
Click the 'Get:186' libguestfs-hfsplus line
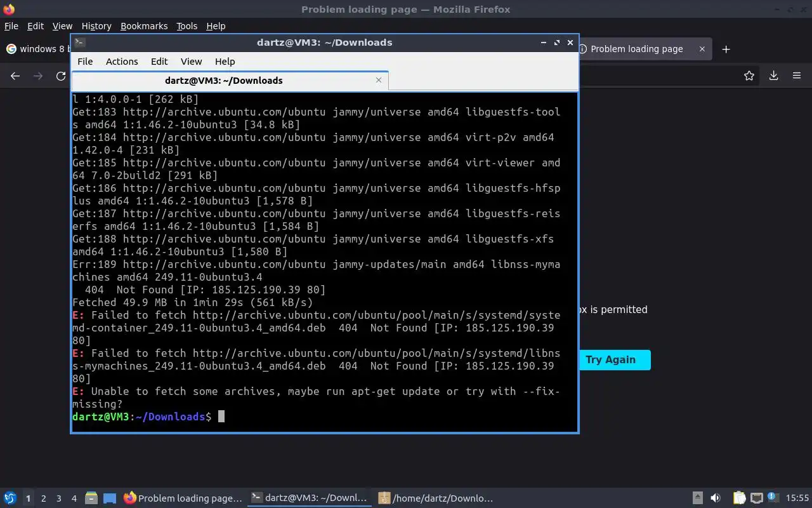pyautogui.click(x=316, y=194)
